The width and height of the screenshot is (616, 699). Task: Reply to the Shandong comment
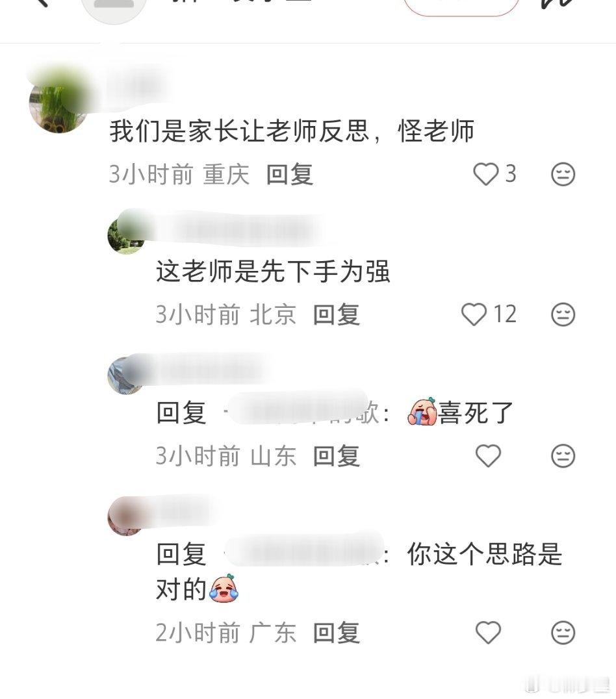pos(337,456)
